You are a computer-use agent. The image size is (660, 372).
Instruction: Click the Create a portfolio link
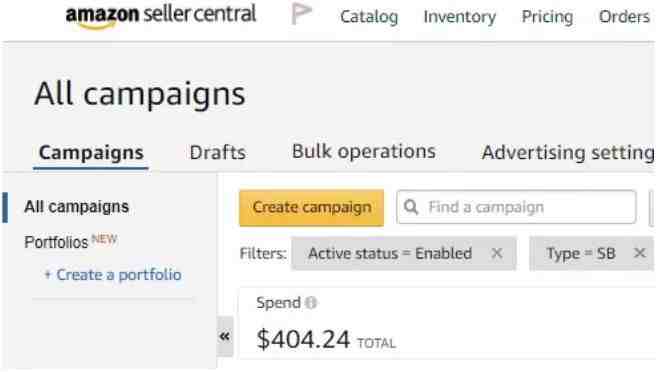113,275
